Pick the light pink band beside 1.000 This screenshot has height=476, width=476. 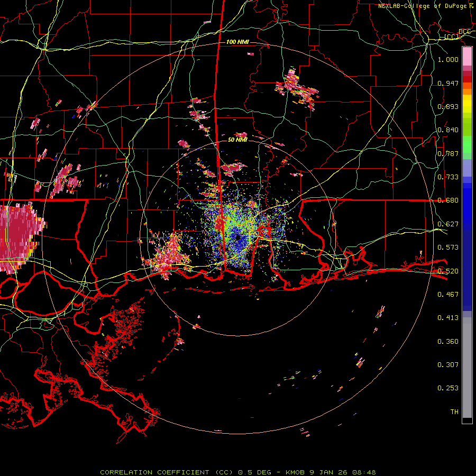click(x=467, y=57)
